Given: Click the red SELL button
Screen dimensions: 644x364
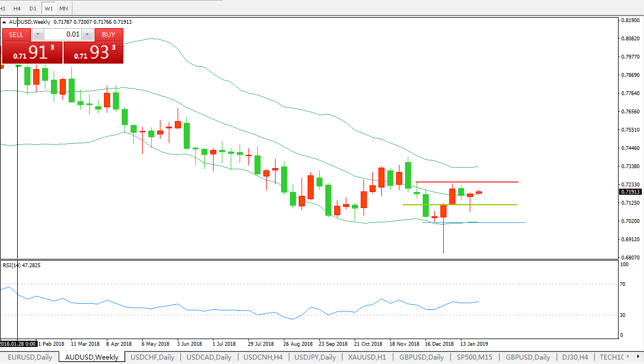Looking at the screenshot, I should (16, 35).
